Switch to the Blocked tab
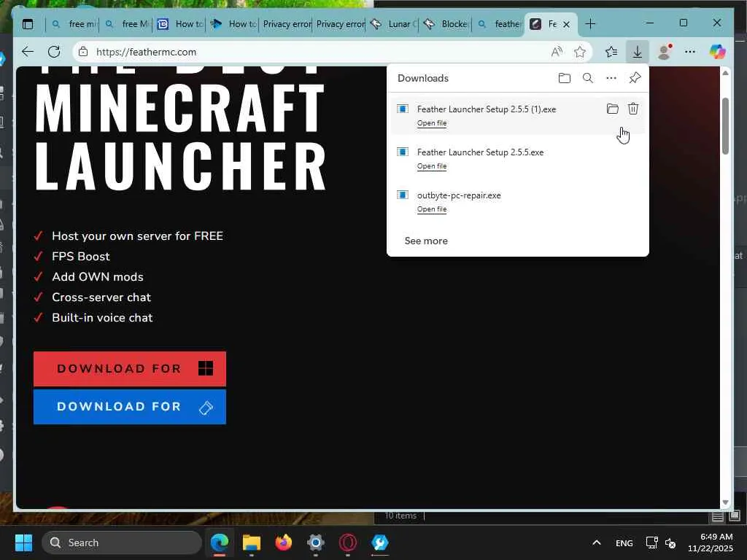 (446, 24)
